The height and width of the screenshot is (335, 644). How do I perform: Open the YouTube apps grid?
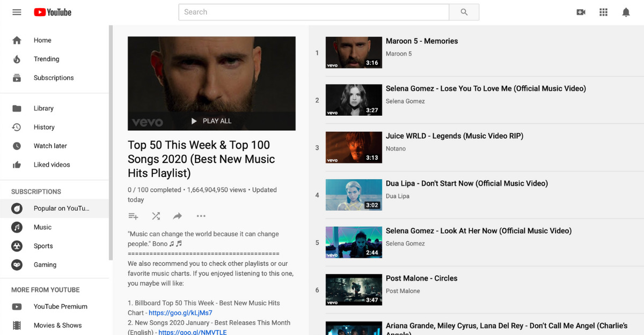(603, 12)
